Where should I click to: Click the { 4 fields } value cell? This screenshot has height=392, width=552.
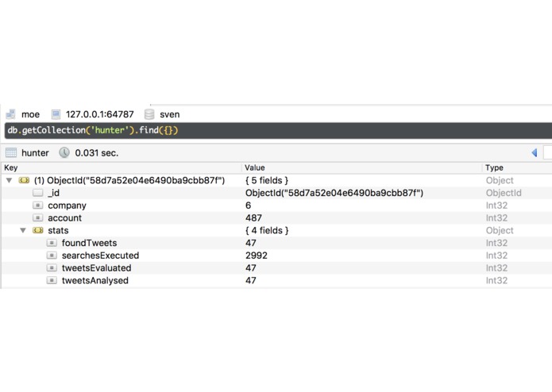point(267,231)
